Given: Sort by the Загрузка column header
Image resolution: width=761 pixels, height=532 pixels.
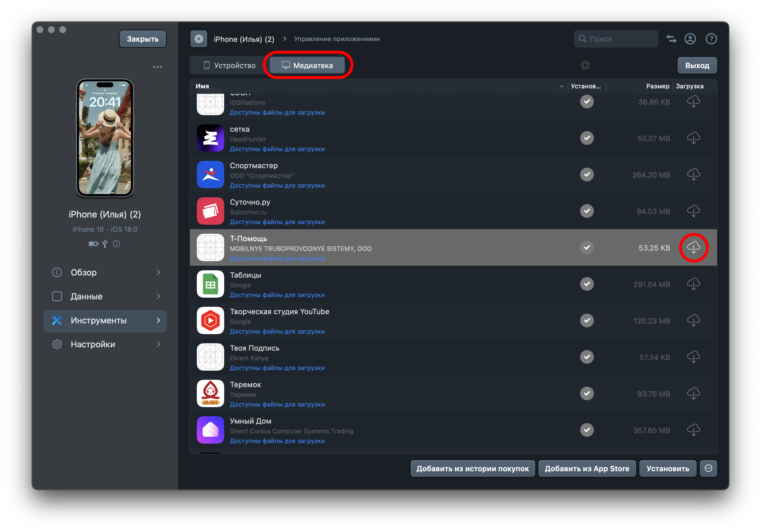Looking at the screenshot, I should point(689,86).
